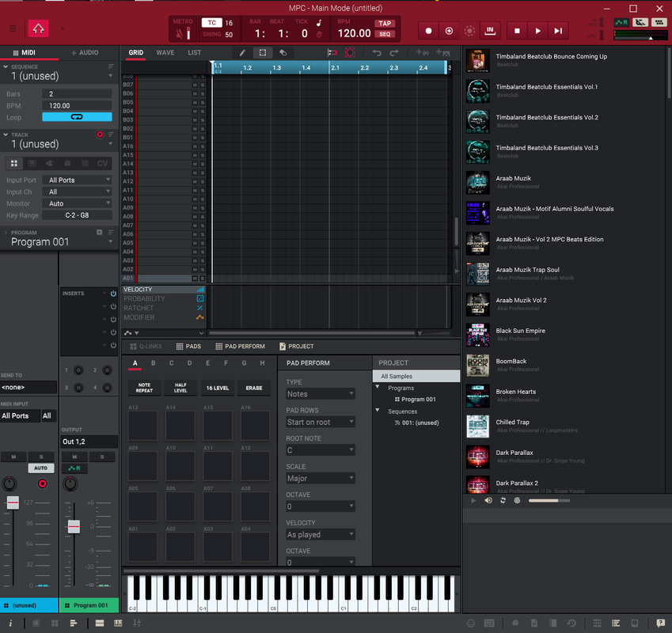Select the eraser tool
Screen dimensions: 672x633
point(283,53)
